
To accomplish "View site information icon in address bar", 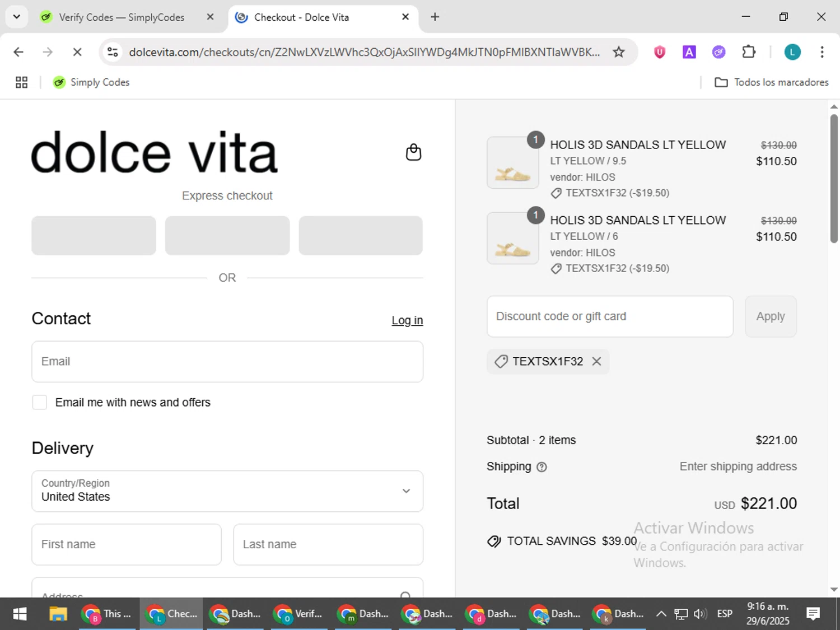I will 113,52.
